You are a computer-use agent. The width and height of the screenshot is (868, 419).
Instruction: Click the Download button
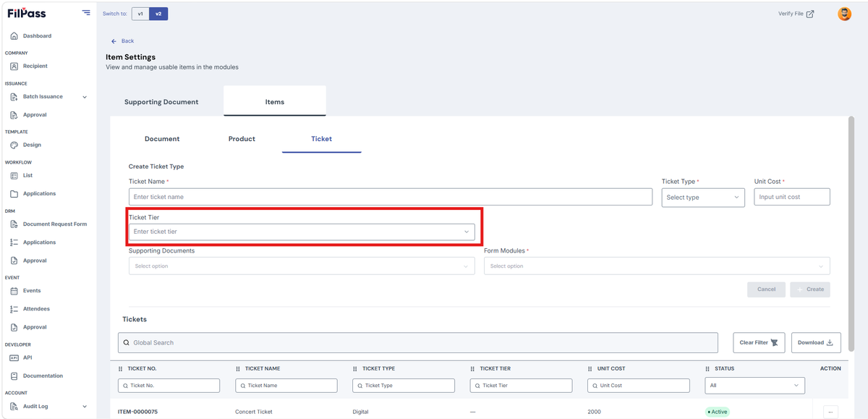816,342
